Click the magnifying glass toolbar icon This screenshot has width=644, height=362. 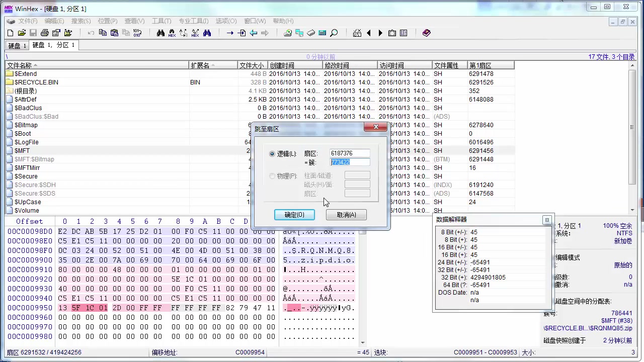334,33
